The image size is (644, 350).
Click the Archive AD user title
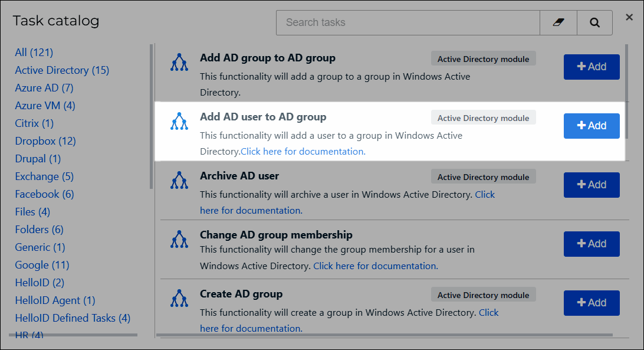(239, 176)
